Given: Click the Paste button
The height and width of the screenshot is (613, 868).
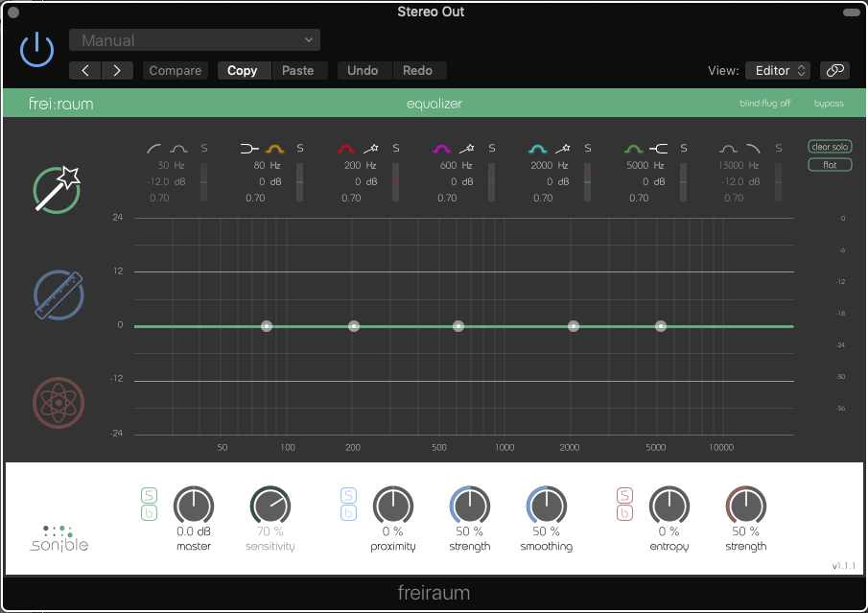Looking at the screenshot, I should [x=298, y=70].
